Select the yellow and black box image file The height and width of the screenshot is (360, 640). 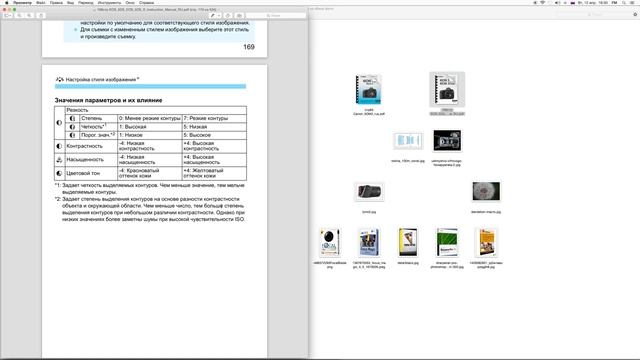(x=408, y=242)
